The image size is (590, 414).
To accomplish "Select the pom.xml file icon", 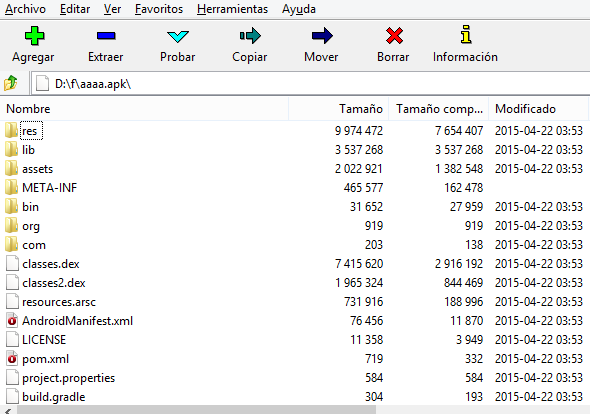I will tap(12, 359).
